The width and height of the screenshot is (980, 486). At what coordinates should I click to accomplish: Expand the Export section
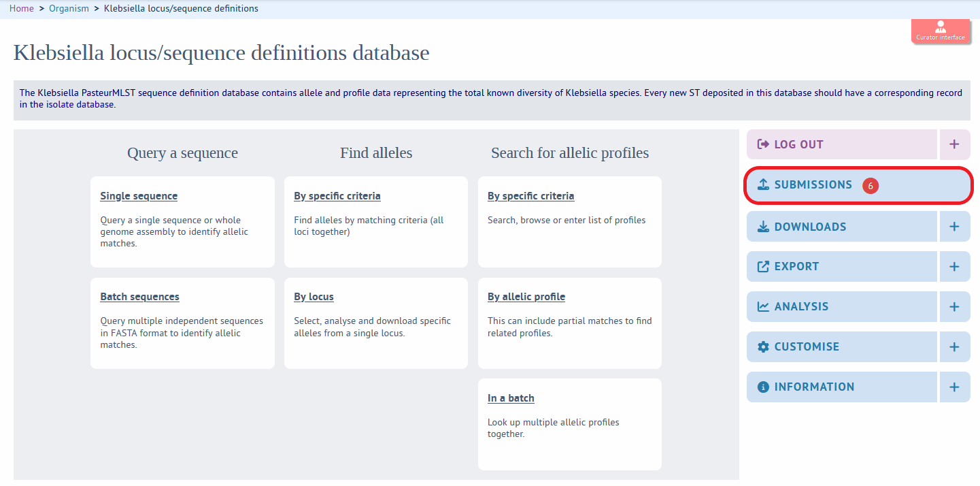click(x=954, y=266)
